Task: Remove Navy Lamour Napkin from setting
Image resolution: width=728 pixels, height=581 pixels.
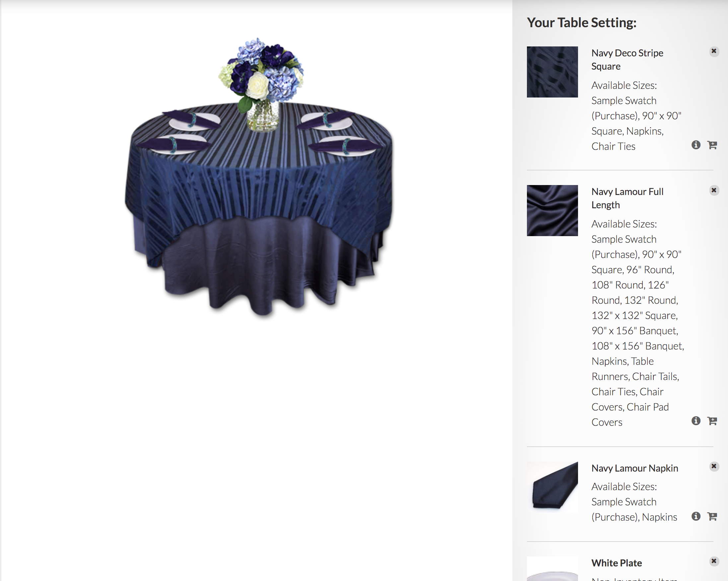Action: 714,466
